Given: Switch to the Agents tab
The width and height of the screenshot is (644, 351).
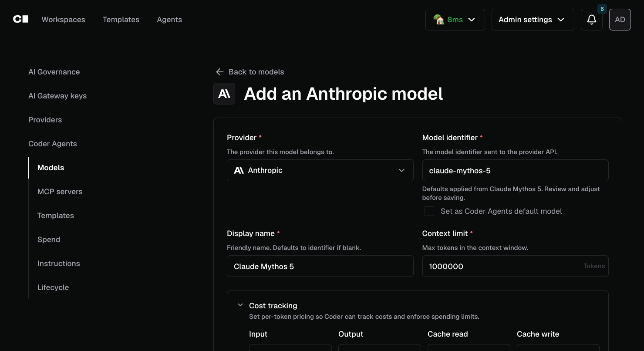Looking at the screenshot, I should pos(169,20).
